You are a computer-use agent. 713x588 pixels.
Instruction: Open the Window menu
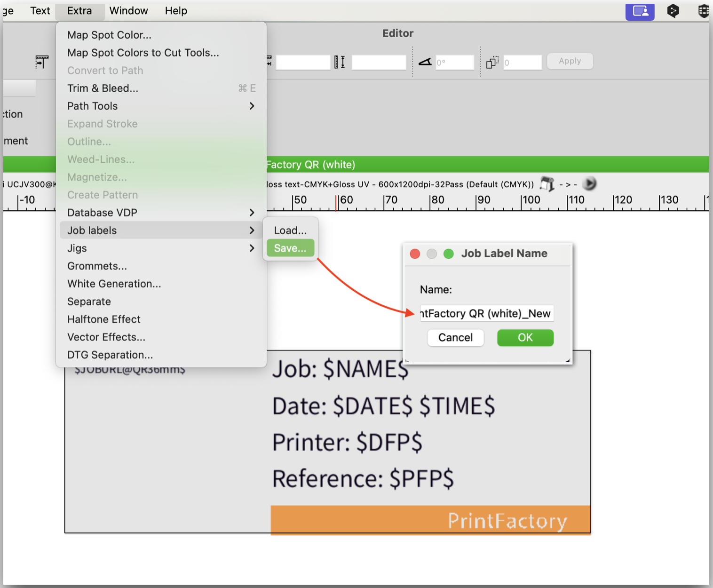[128, 11]
